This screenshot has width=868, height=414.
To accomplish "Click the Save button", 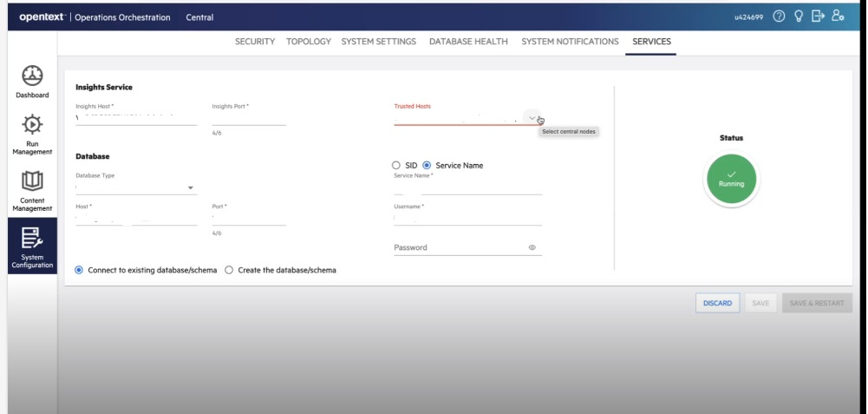I will coord(760,303).
